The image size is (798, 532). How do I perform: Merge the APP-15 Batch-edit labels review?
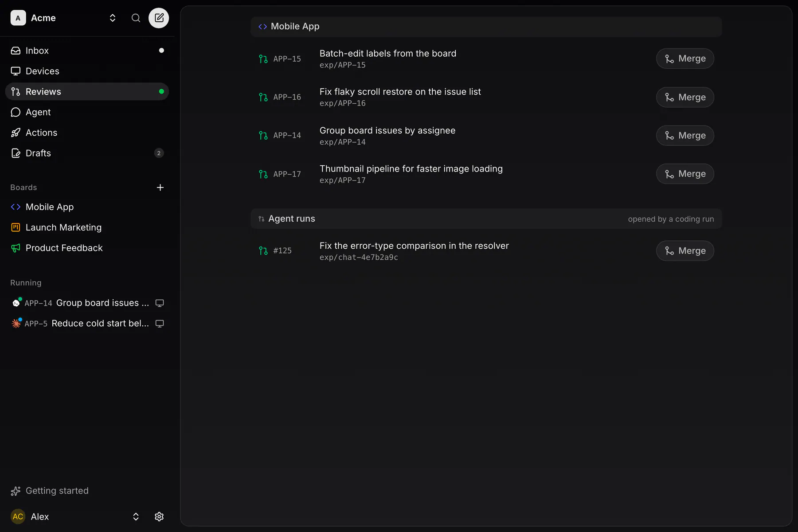[685, 59]
